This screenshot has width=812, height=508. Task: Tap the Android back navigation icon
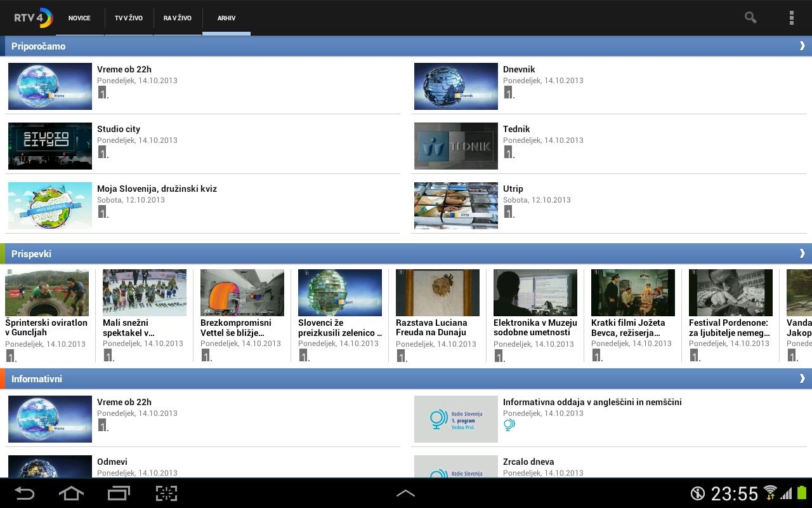coord(24,493)
